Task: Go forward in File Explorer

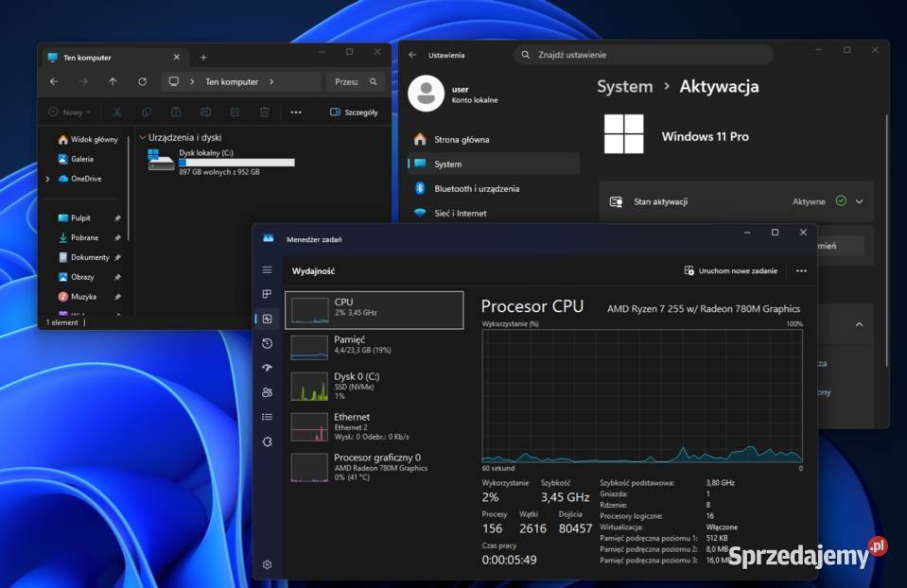Action: pyautogui.click(x=84, y=82)
